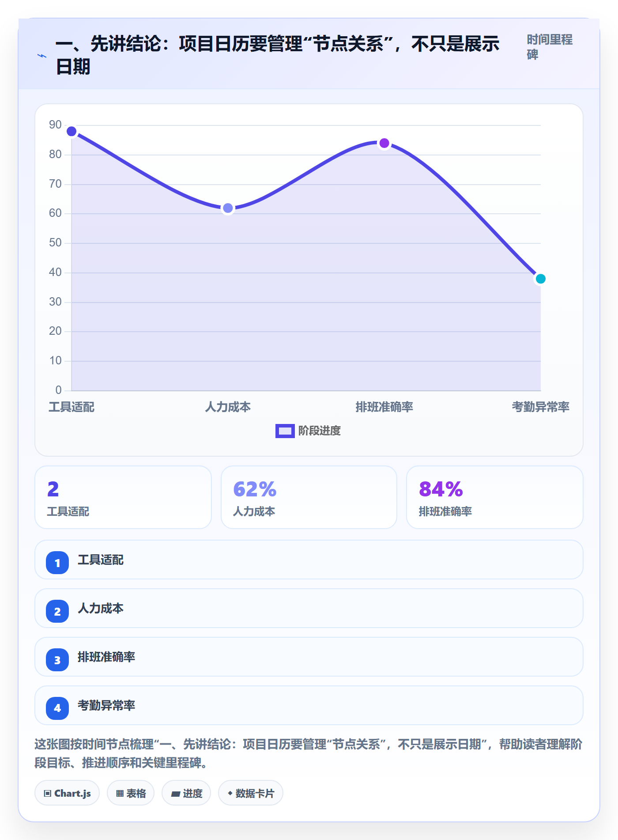Open the 排班准确率 list row text

[106, 657]
